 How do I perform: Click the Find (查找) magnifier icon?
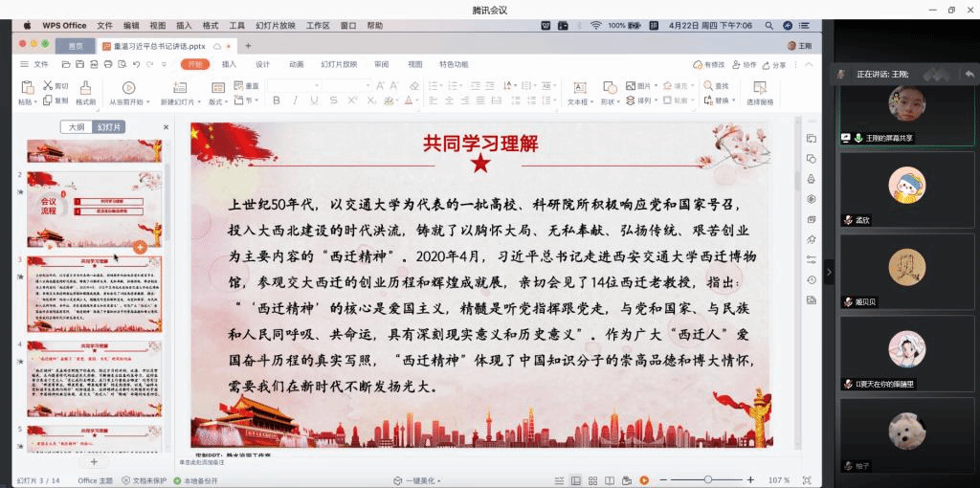[708, 85]
